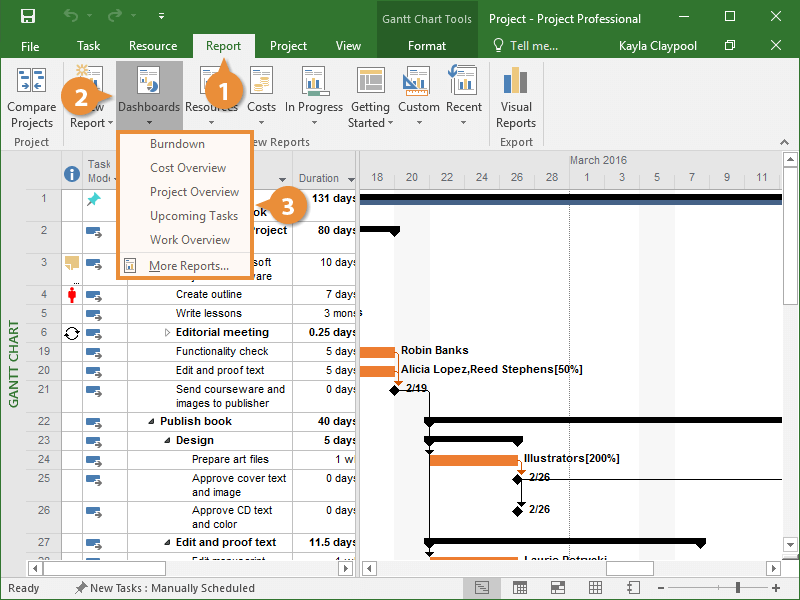Image resolution: width=800 pixels, height=600 pixels.
Task: Click the Save icon in title bar
Action: [28, 17]
